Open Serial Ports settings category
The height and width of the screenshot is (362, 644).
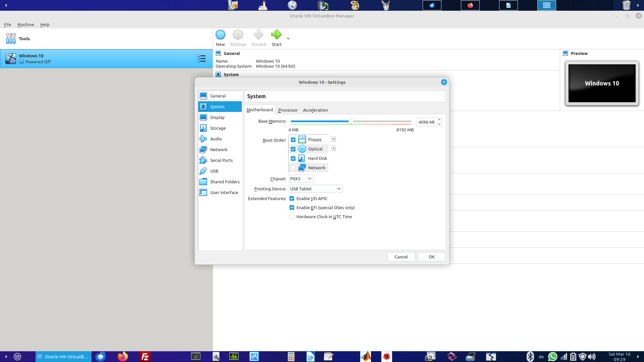[x=220, y=160]
